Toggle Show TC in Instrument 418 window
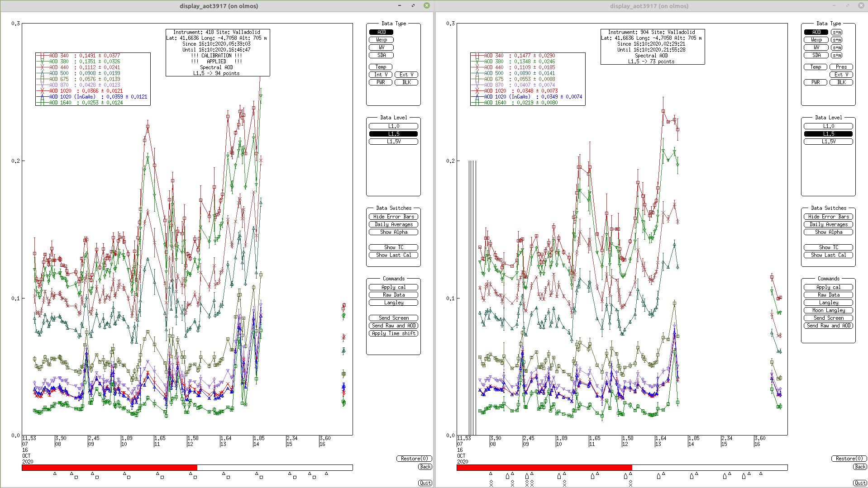This screenshot has height=488, width=868. pyautogui.click(x=394, y=247)
